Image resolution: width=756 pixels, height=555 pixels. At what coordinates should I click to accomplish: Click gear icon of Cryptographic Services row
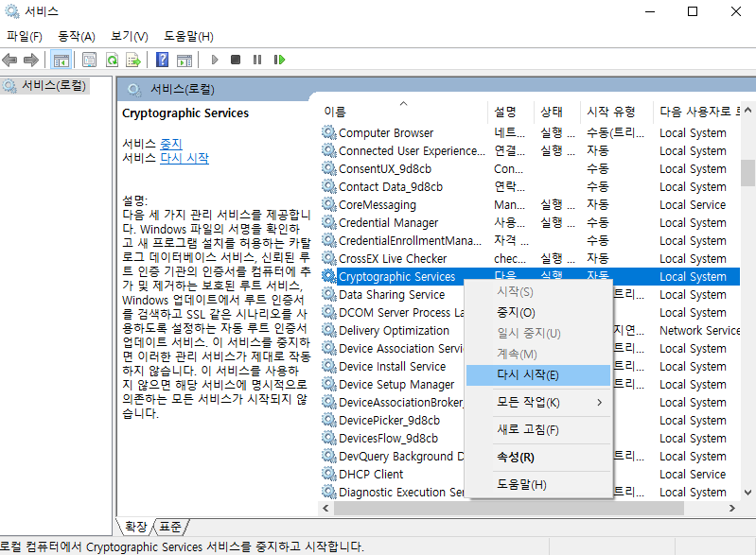click(329, 276)
